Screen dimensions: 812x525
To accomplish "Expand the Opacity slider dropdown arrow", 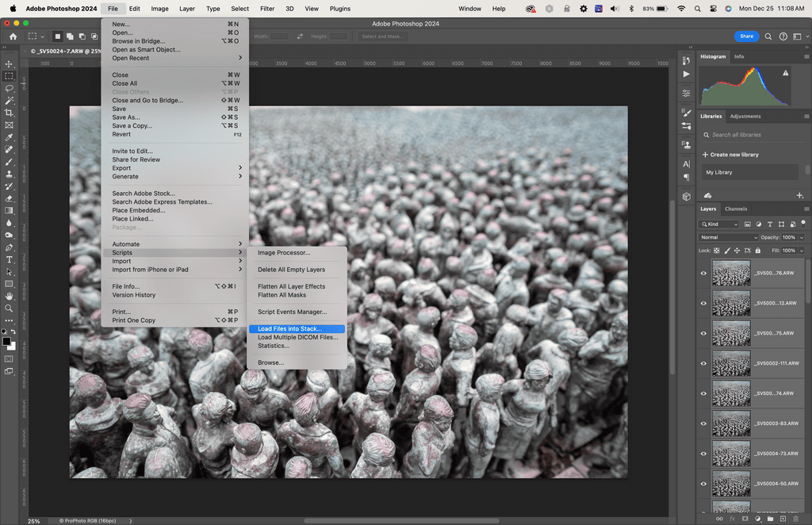I will click(x=802, y=237).
